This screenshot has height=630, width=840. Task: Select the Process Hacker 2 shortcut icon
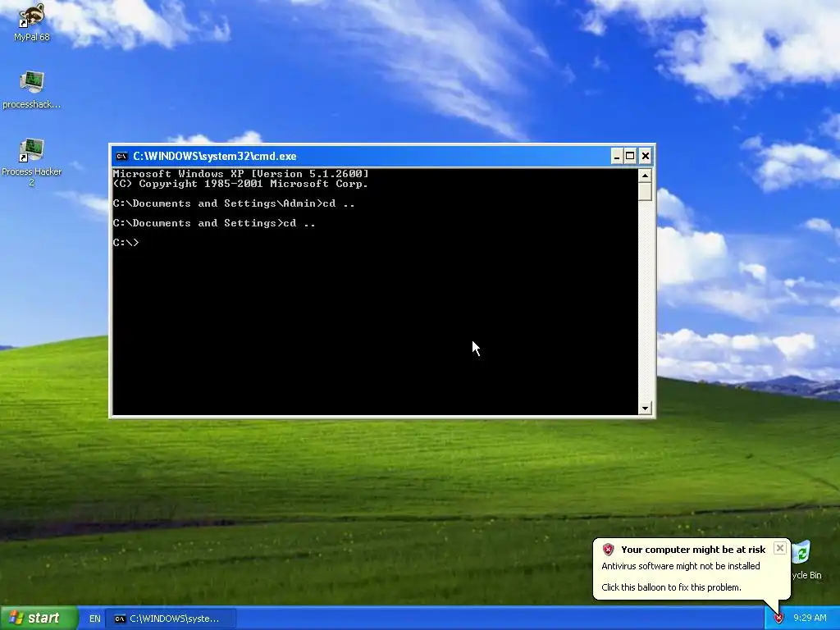pos(31,162)
